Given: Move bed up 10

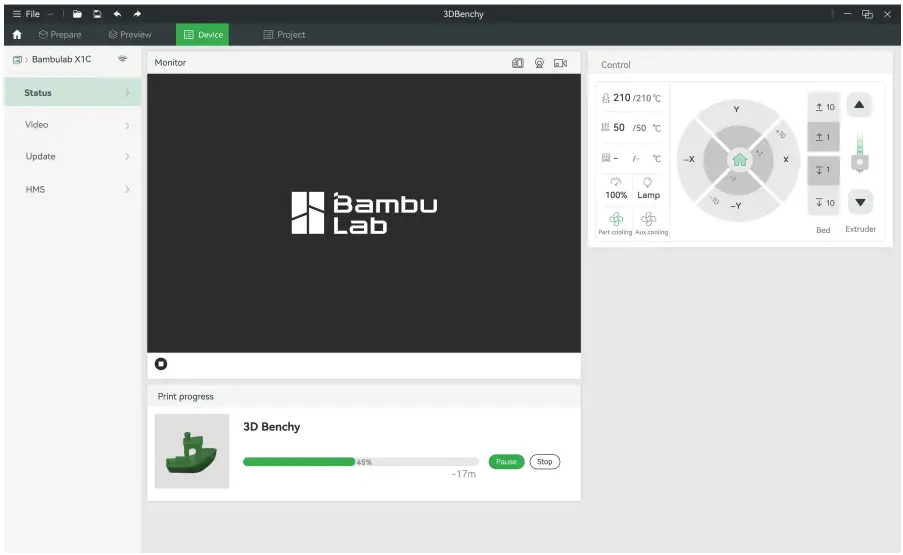Looking at the screenshot, I should pyautogui.click(x=824, y=107).
